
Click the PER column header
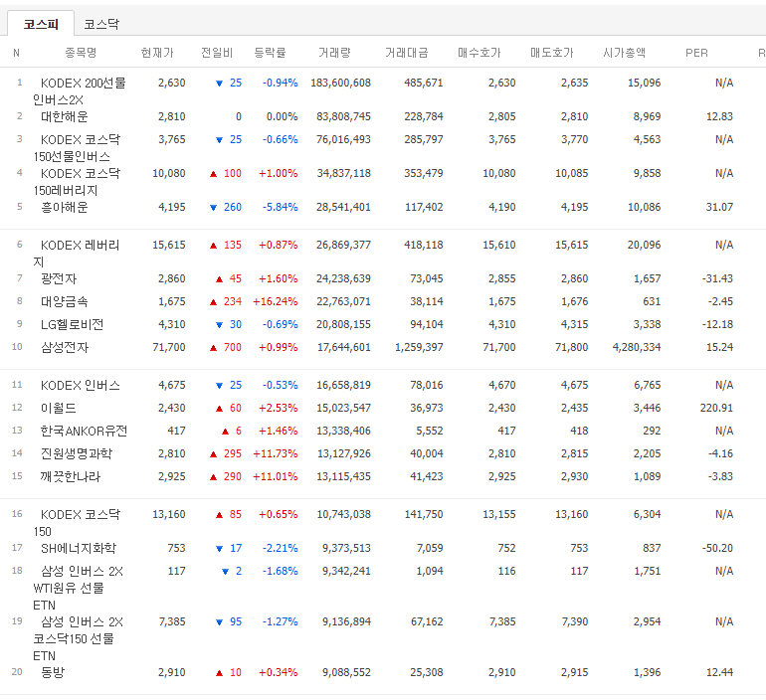(696, 53)
